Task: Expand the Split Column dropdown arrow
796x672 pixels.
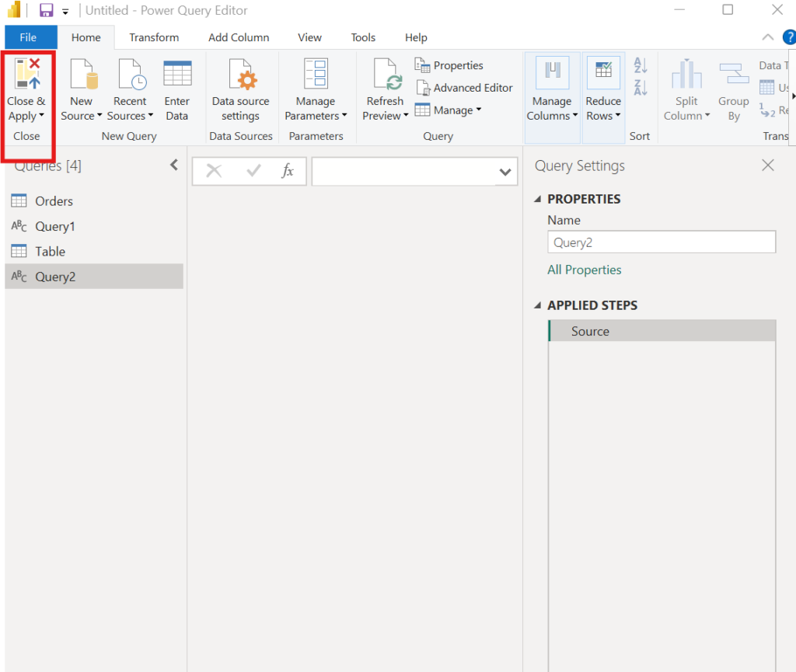Action: click(x=707, y=116)
